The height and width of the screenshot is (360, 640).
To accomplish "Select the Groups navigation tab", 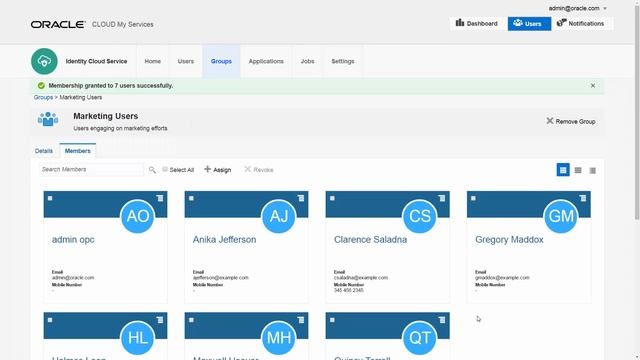I will [221, 61].
